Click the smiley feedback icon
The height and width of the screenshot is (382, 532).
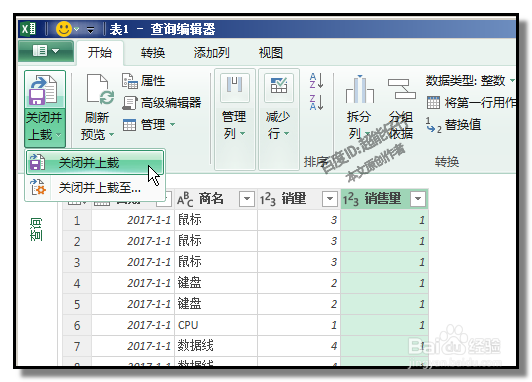point(64,29)
